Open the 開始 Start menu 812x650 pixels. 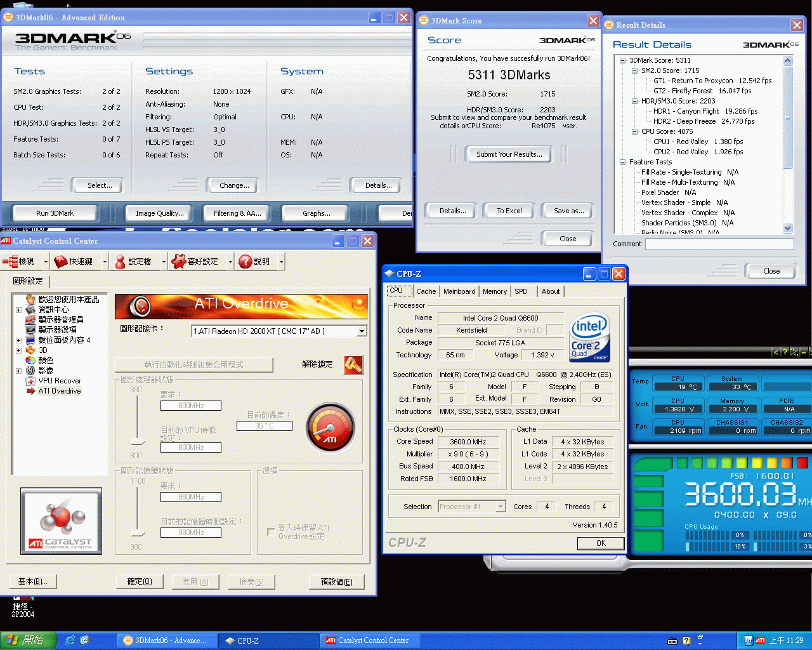point(29,640)
